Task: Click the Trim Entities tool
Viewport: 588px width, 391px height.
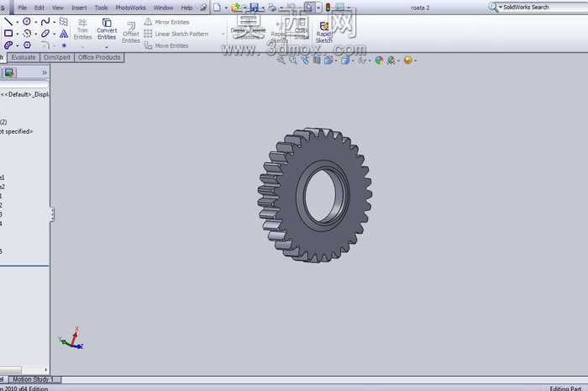Action: click(82, 29)
